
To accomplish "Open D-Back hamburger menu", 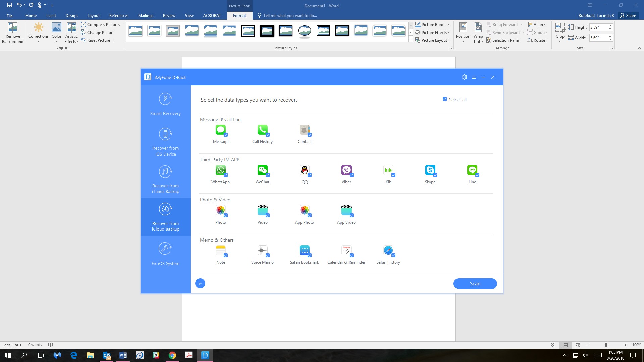I will click(474, 77).
